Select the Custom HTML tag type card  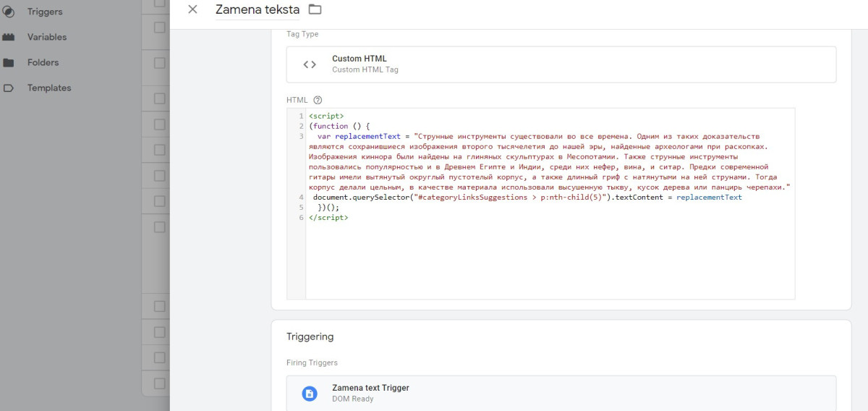[x=561, y=64]
